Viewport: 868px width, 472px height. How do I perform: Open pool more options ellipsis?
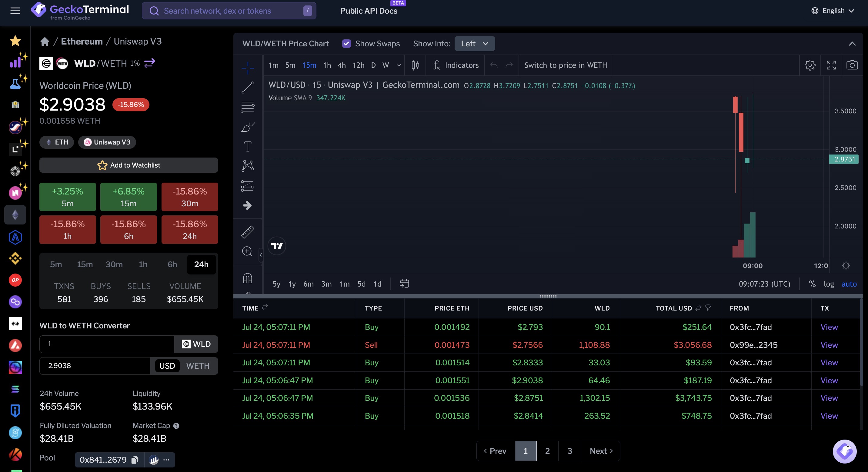point(166,460)
